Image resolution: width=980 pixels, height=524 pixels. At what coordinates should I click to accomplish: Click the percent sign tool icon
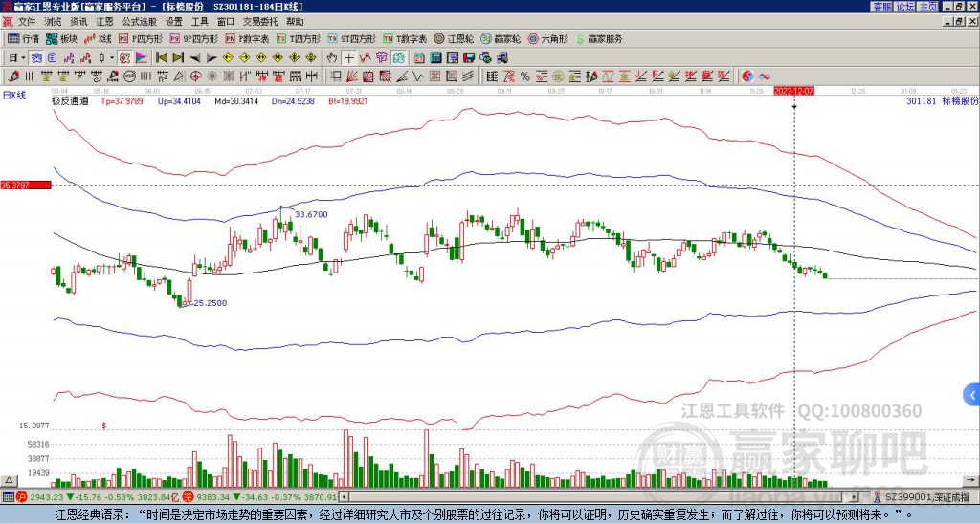coord(525,76)
